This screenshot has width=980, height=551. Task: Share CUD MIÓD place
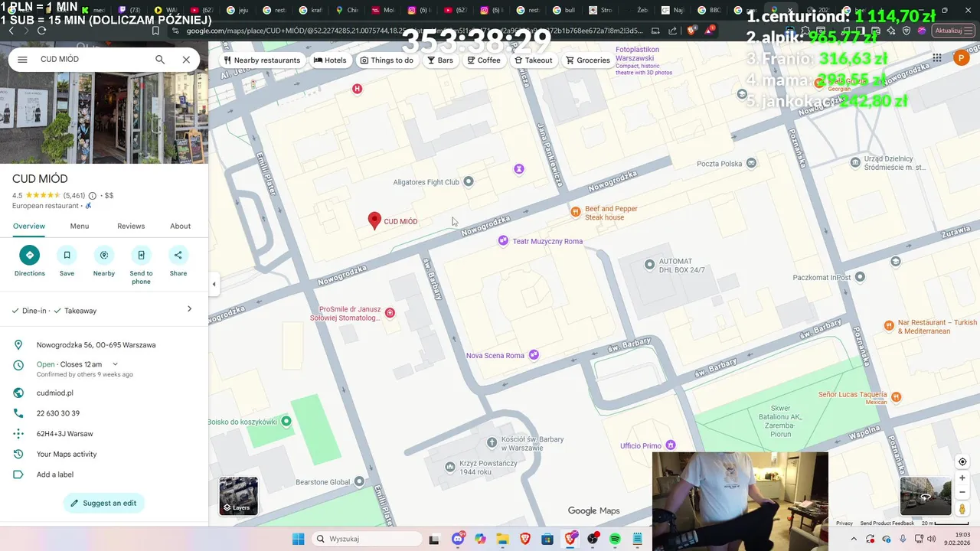click(x=178, y=261)
